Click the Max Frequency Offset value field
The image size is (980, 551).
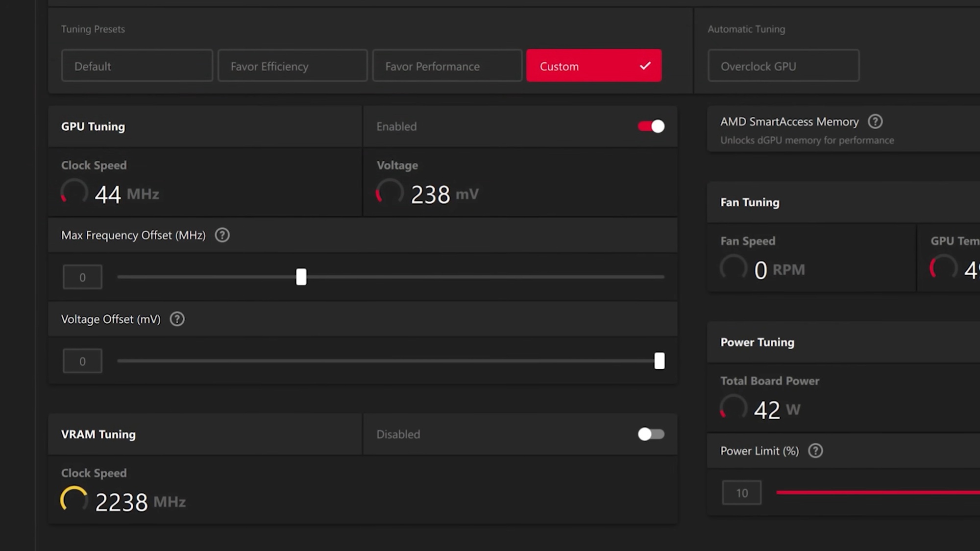coord(82,277)
